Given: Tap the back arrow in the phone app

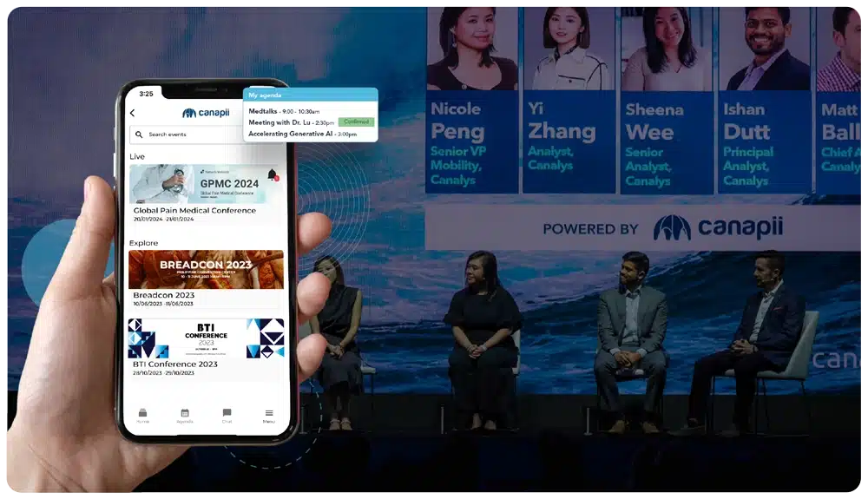Looking at the screenshot, I should point(132,113).
